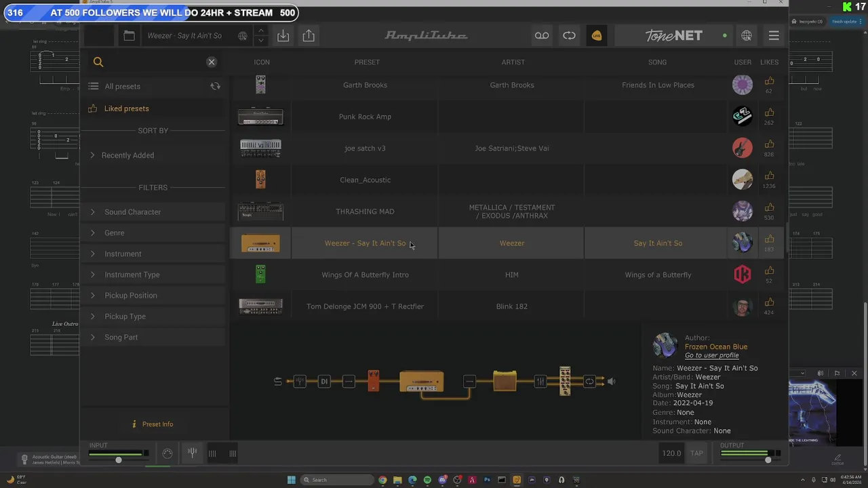Viewport: 868px width, 488px height.
Task: Like the Clean_Acoustic preset
Action: point(769,176)
